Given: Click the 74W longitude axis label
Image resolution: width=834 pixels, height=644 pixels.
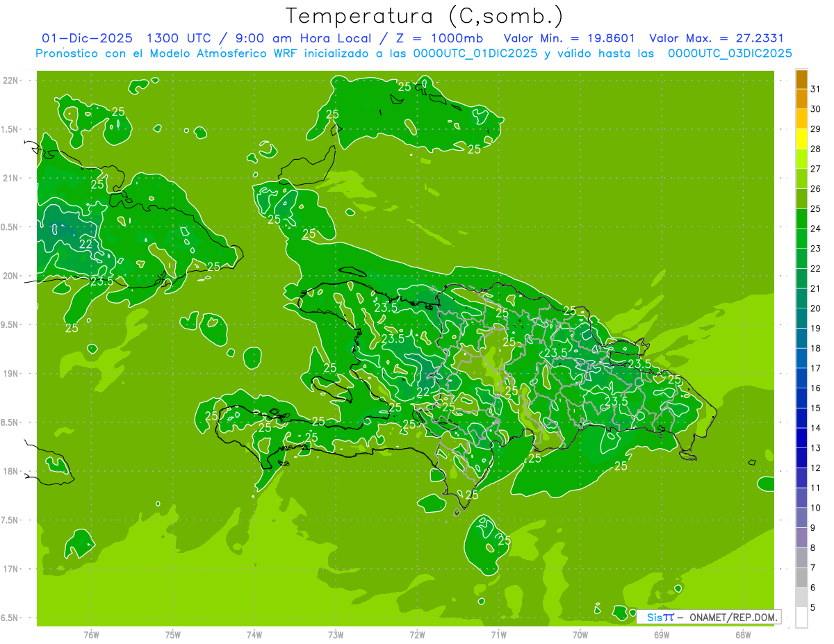Looking at the screenshot, I should 254,635.
